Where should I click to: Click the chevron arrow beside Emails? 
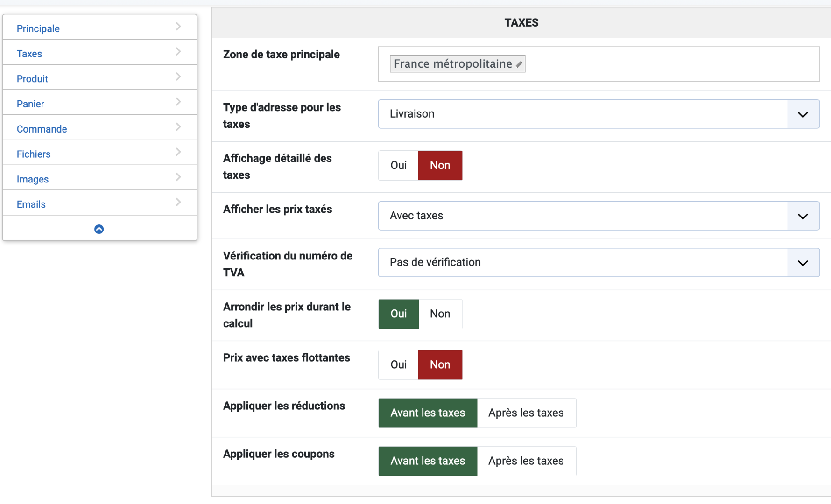pos(178,202)
